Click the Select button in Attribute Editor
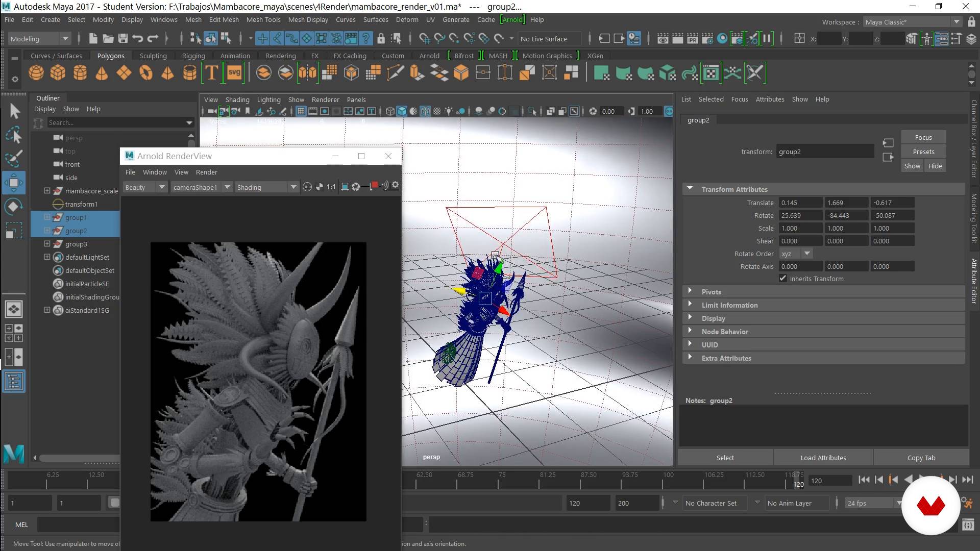This screenshot has width=980, height=551. [x=725, y=458]
